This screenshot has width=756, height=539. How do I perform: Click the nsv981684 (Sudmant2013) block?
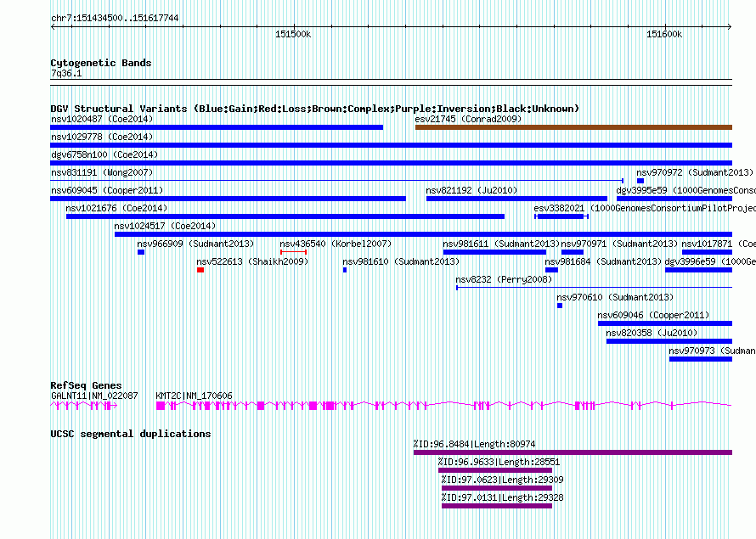551,270
